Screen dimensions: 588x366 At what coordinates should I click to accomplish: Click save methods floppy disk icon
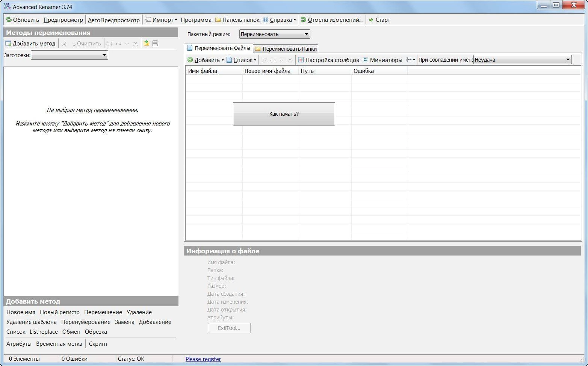[x=155, y=43]
